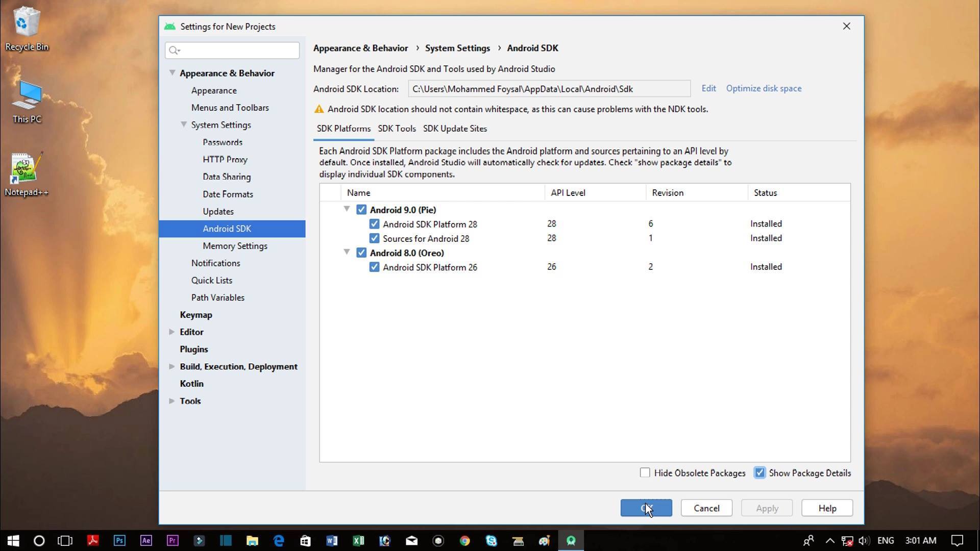The height and width of the screenshot is (551, 980).
Task: Switch to the SDK Tools tab
Action: coord(397,129)
